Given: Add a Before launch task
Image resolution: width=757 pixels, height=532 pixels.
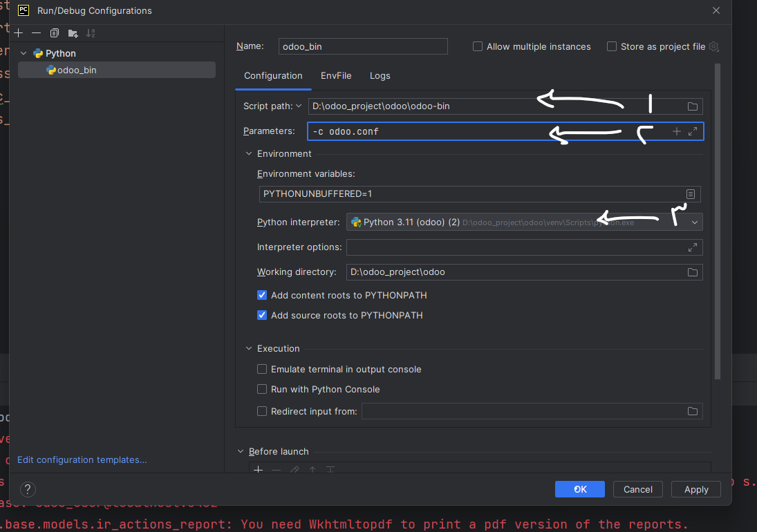Looking at the screenshot, I should tap(259, 469).
